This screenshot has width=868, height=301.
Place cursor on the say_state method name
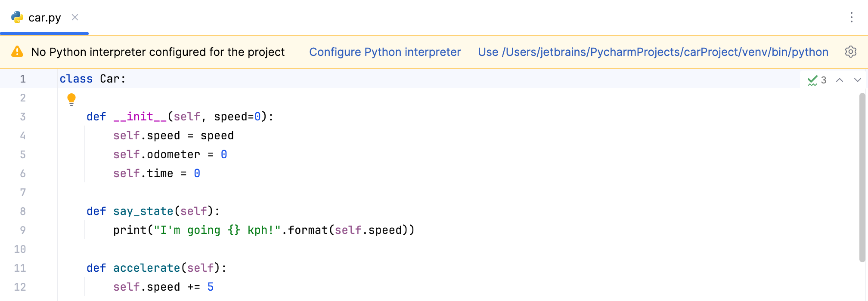pos(143,212)
